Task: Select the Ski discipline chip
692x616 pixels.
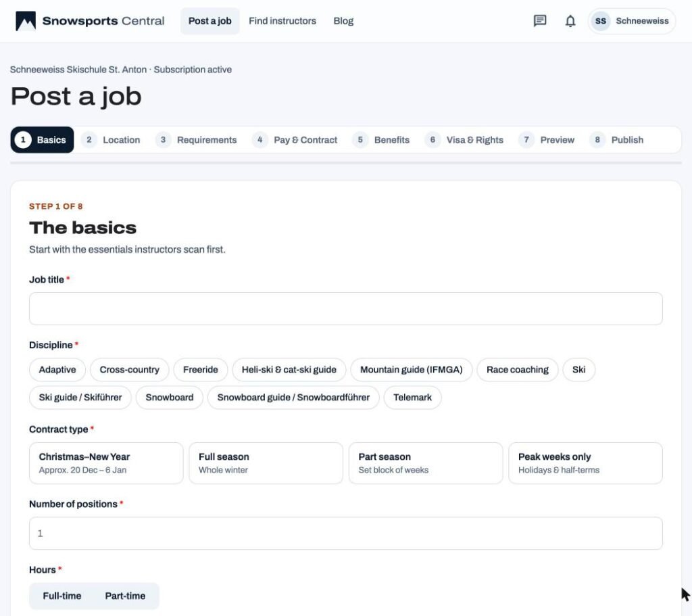Action: click(578, 370)
